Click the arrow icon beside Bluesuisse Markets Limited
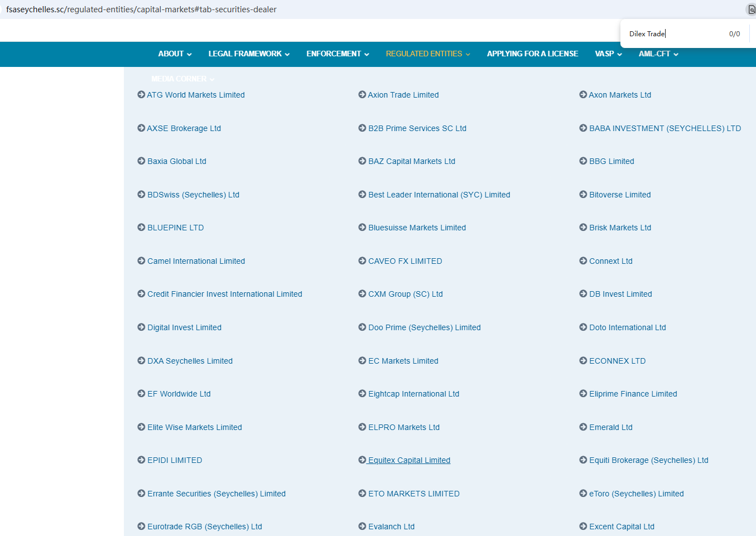The height and width of the screenshot is (536, 756). pos(362,228)
